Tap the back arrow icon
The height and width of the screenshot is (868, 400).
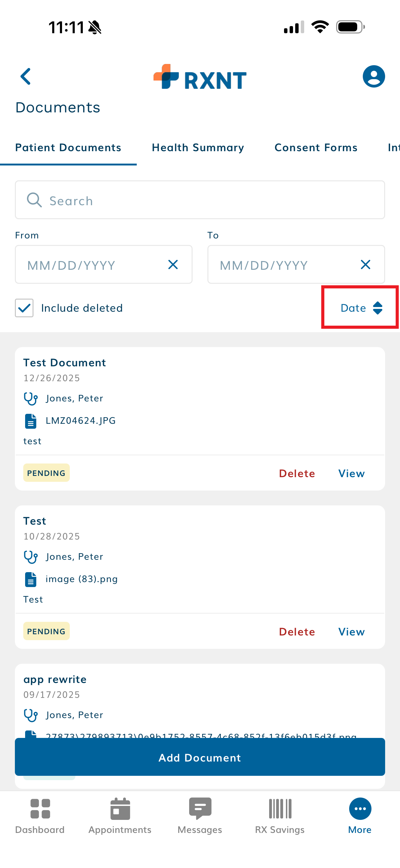pos(26,76)
